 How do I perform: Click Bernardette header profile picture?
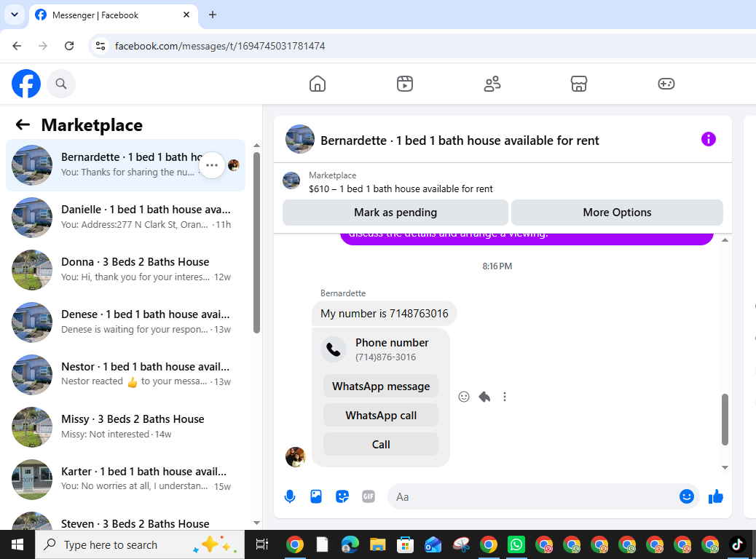point(300,139)
